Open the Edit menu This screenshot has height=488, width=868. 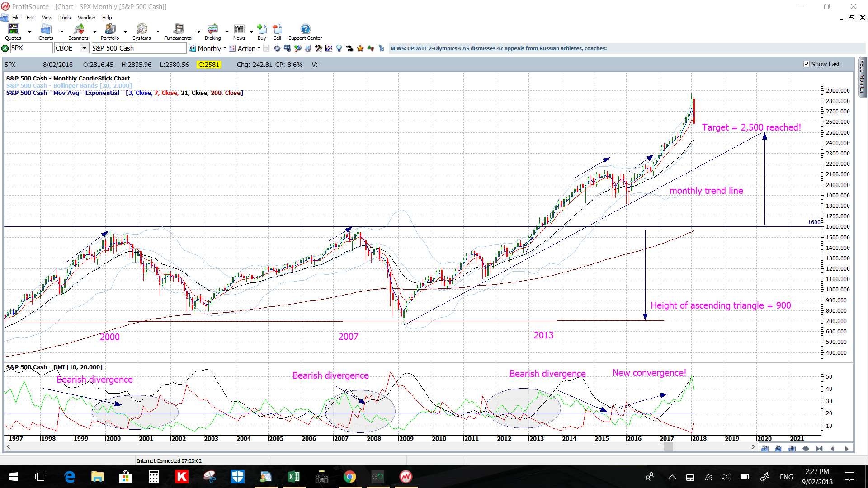click(x=31, y=18)
